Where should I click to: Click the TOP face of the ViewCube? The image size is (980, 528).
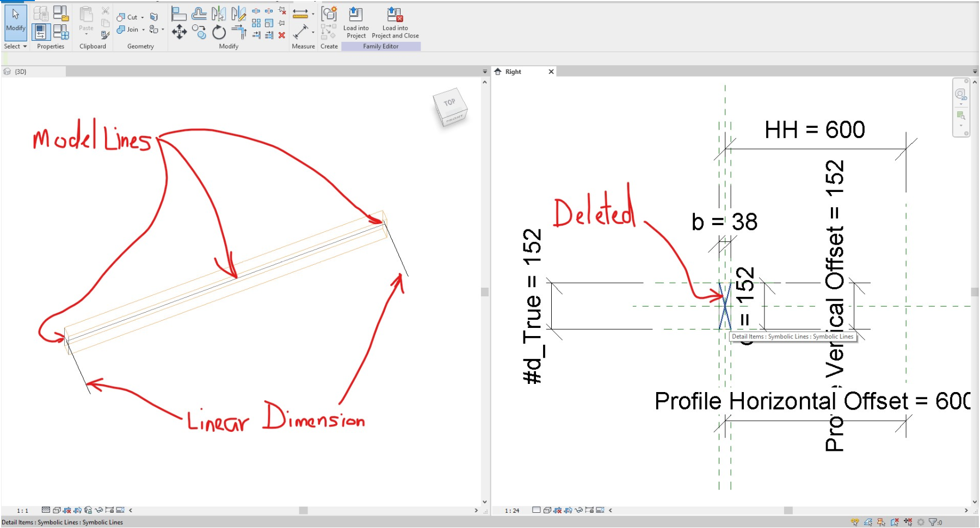[450, 103]
